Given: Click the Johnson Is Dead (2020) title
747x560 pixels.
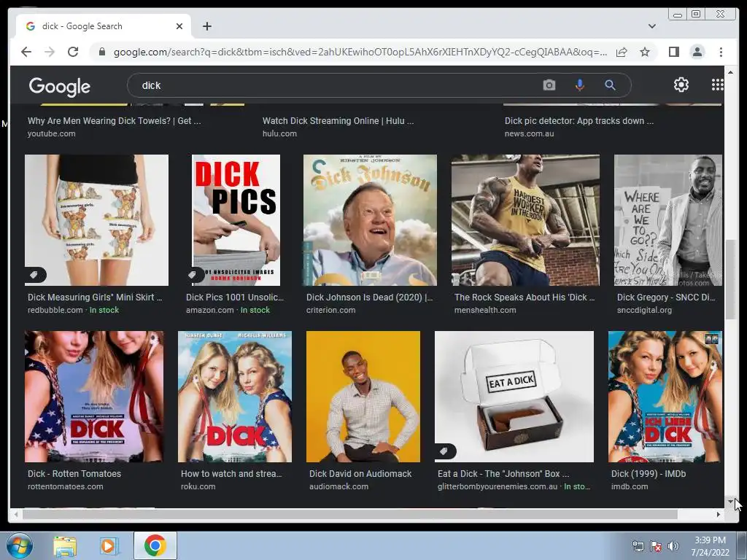Looking at the screenshot, I should pos(370,297).
